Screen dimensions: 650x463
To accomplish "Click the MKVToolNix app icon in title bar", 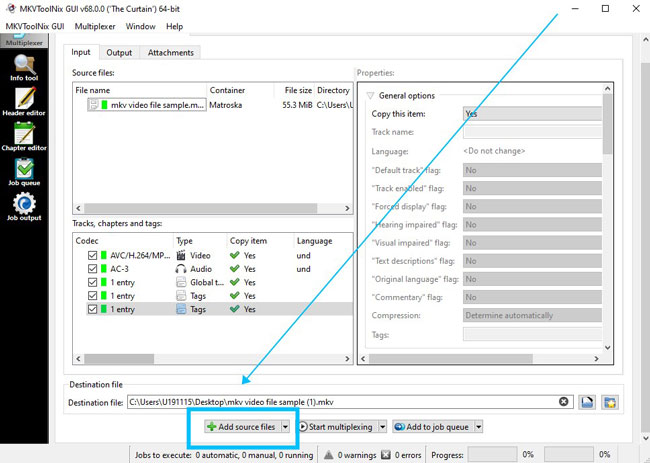I will coord(11,8).
